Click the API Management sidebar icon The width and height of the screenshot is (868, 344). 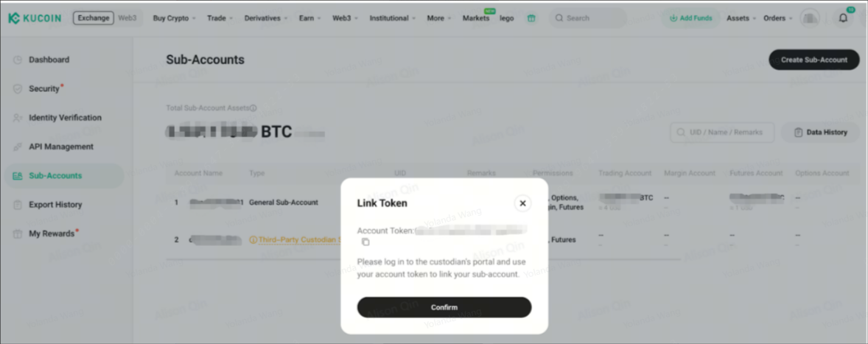[x=18, y=147]
